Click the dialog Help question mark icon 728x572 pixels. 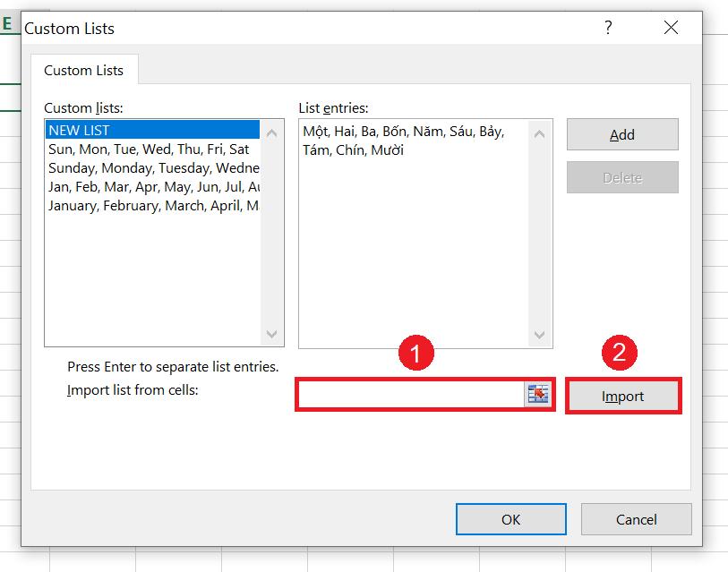[608, 28]
